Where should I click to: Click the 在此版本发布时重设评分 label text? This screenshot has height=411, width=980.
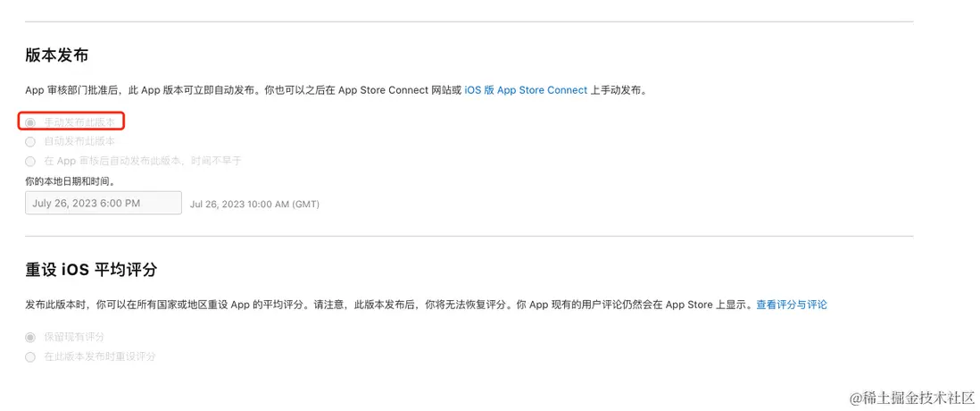(99, 356)
